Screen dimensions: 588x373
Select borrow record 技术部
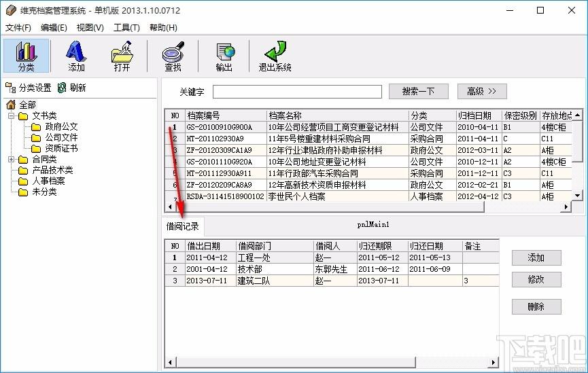tap(332, 269)
